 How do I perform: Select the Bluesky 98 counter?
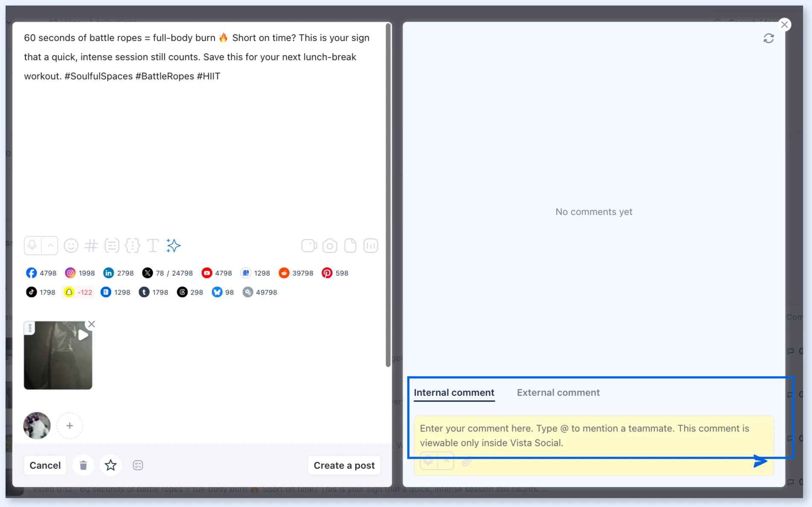coord(223,292)
